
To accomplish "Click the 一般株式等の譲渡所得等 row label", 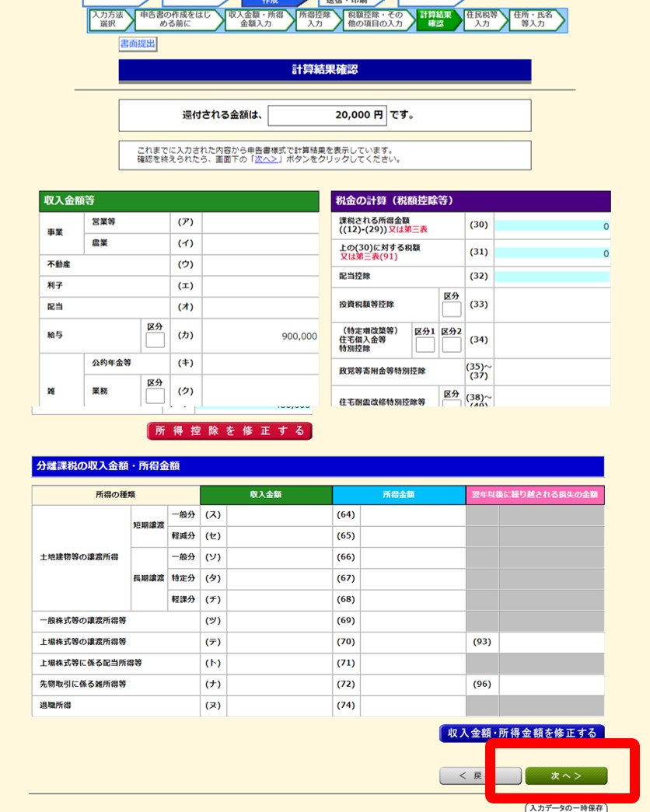I will pyautogui.click(x=83, y=620).
